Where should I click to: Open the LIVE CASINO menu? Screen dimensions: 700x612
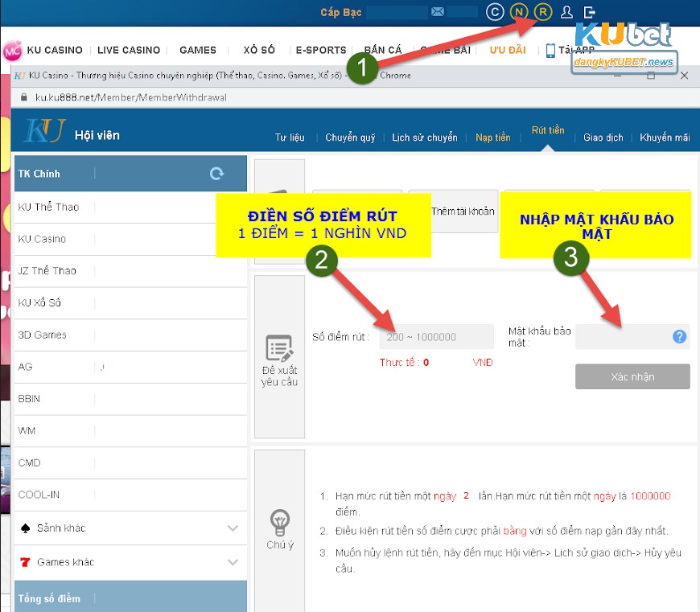point(129,50)
